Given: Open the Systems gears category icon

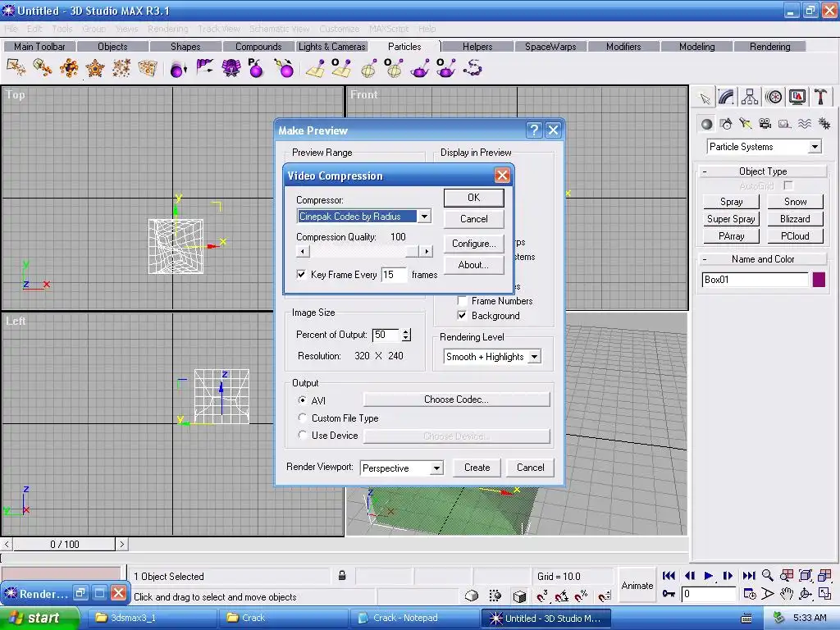Looking at the screenshot, I should click(x=824, y=125).
